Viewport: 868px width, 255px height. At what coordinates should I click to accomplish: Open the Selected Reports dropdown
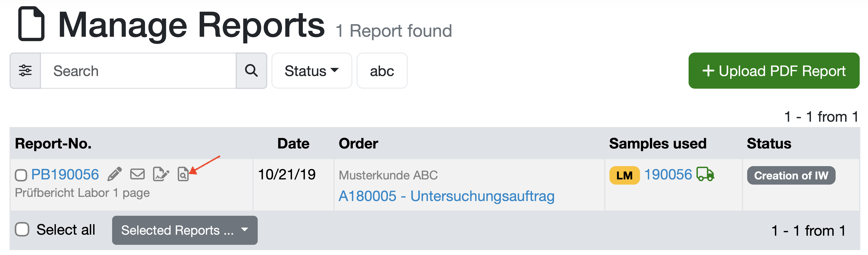coord(185,230)
